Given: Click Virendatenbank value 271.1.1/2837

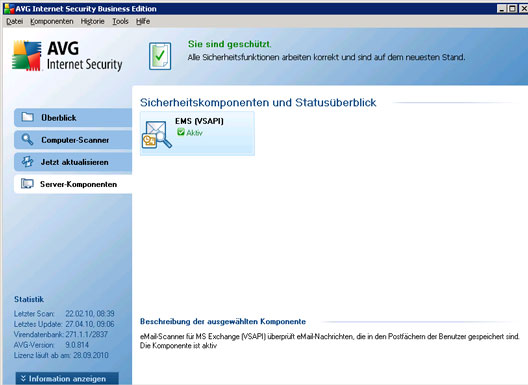Looking at the screenshot, I should coord(87,334).
